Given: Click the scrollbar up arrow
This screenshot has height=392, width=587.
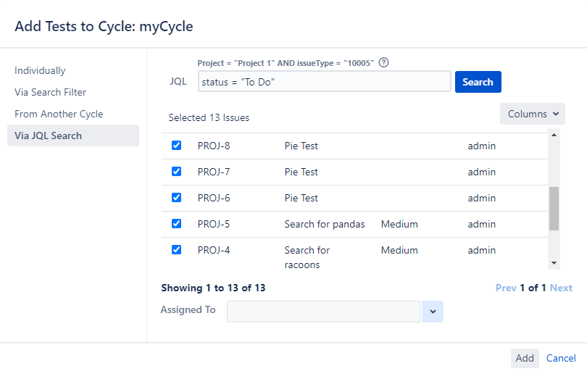Looking at the screenshot, I should tap(554, 135).
